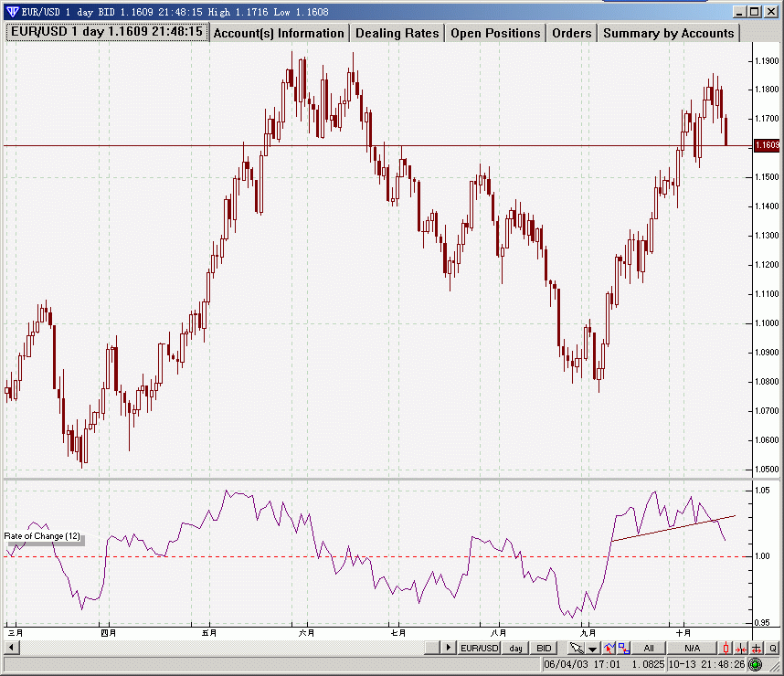
Task: Click the 1.1609 current price marker
Action: tap(767, 145)
